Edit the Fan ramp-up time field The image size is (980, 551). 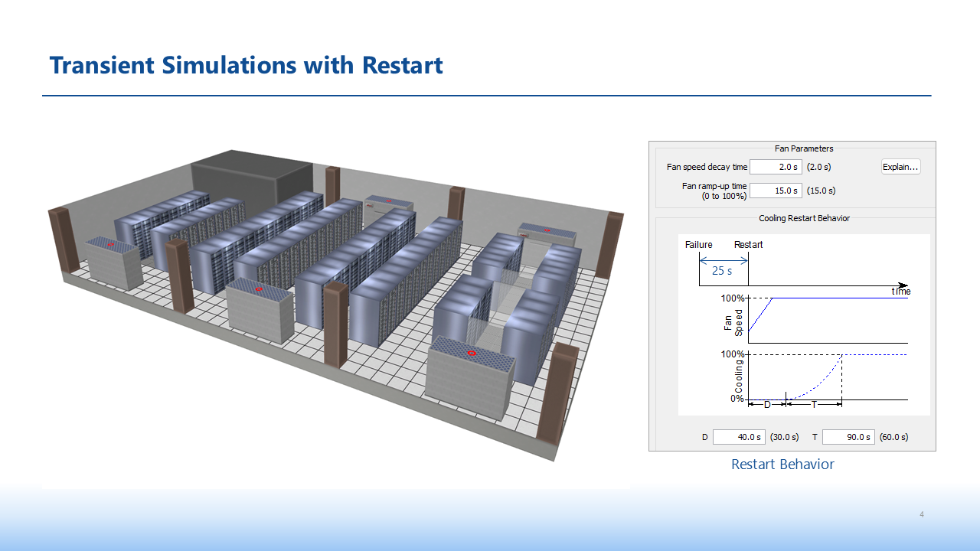click(776, 191)
